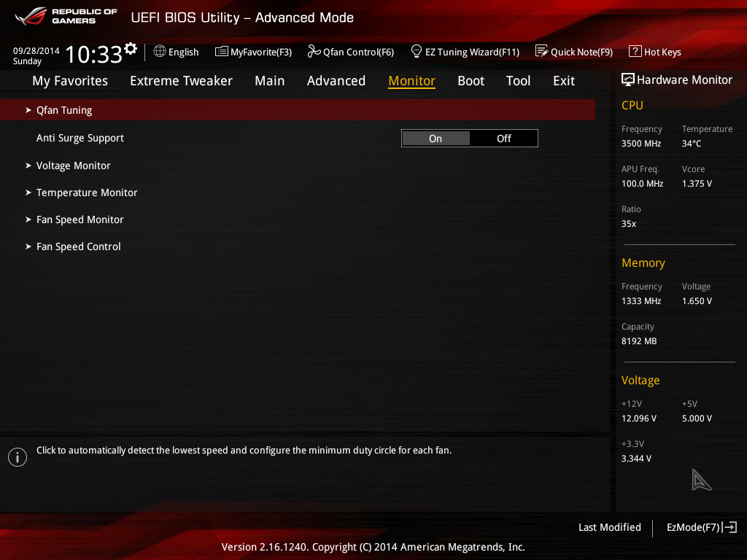Click the settings gear beside the clock
The image size is (747, 560).
pos(131,49)
